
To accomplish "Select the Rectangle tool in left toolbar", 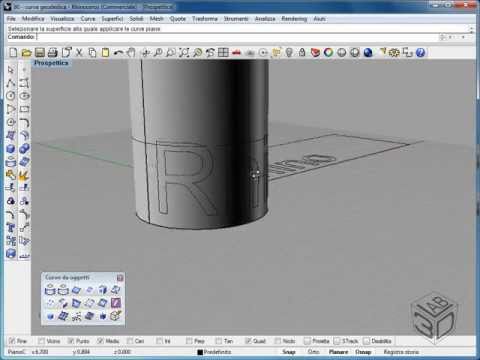I will pyautogui.click(x=24, y=109).
